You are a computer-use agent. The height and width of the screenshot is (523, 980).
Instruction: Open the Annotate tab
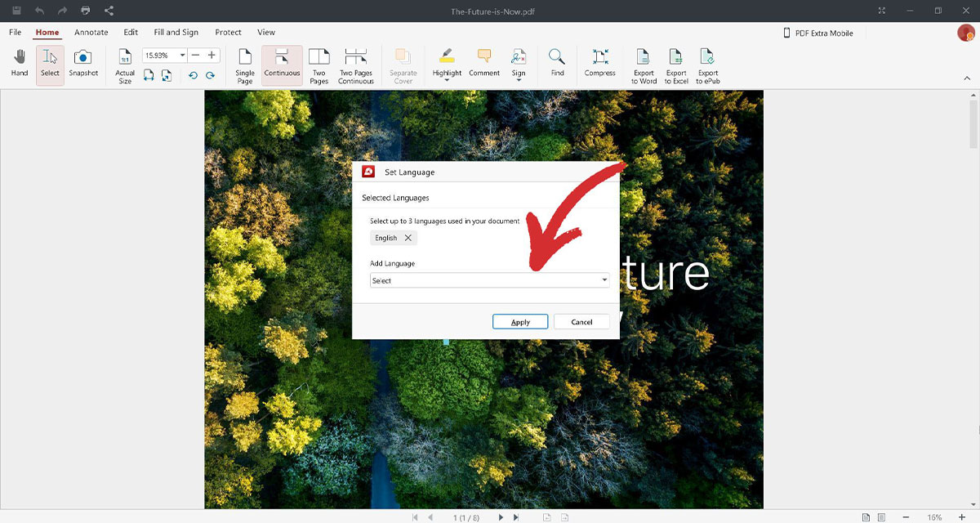[91, 33]
